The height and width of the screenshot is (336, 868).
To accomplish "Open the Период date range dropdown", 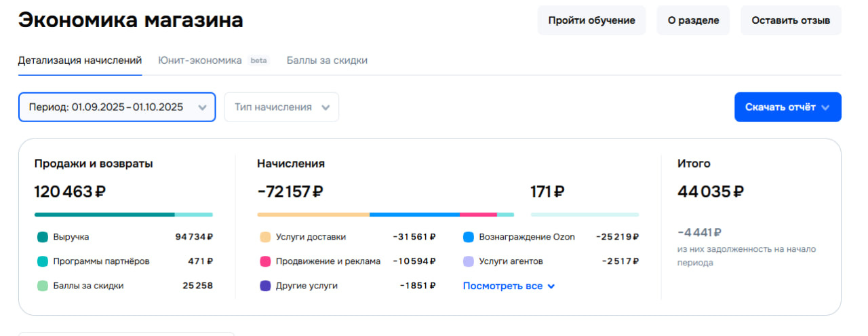I will [x=117, y=107].
